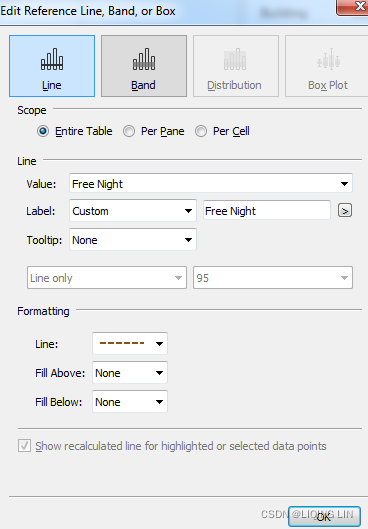
Task: Open the Line only dropdown
Action: tap(107, 278)
